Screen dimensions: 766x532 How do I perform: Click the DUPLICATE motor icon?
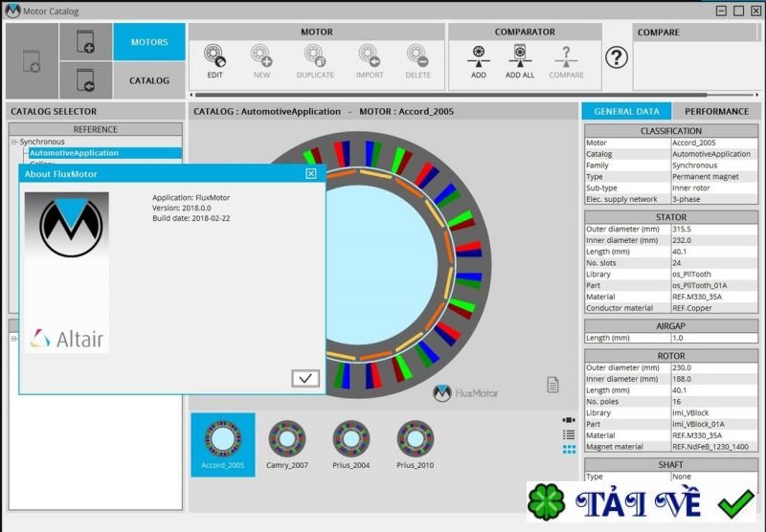[x=315, y=55]
